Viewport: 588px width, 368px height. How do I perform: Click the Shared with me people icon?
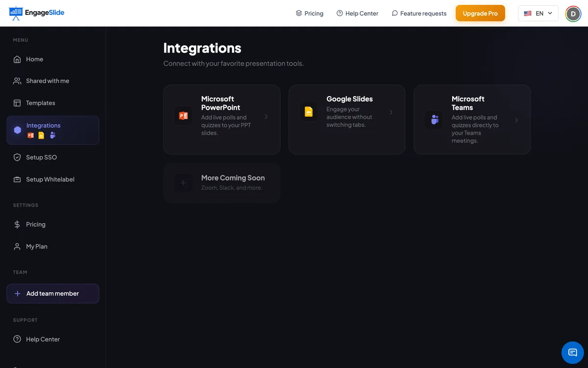[17, 81]
